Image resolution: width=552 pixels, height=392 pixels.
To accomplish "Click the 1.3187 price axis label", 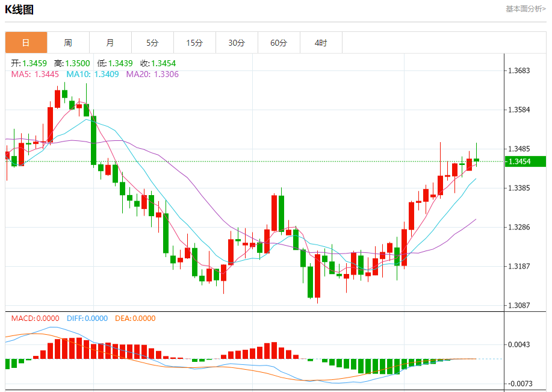I will (x=519, y=266).
